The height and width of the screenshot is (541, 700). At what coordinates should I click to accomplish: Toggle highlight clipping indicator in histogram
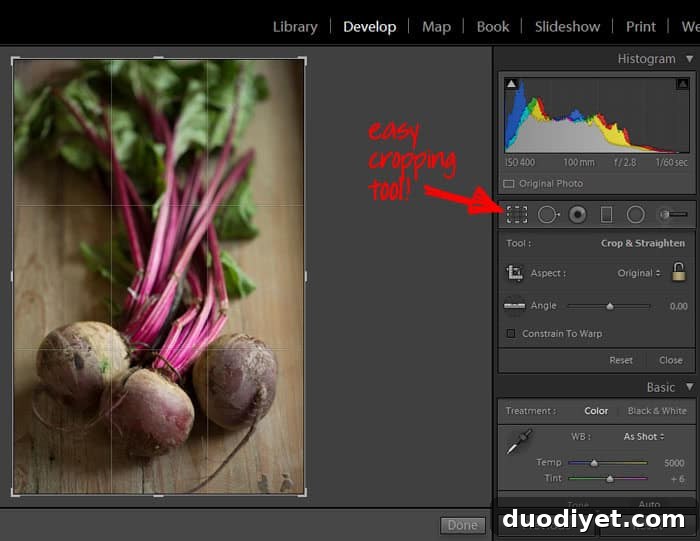[x=682, y=83]
